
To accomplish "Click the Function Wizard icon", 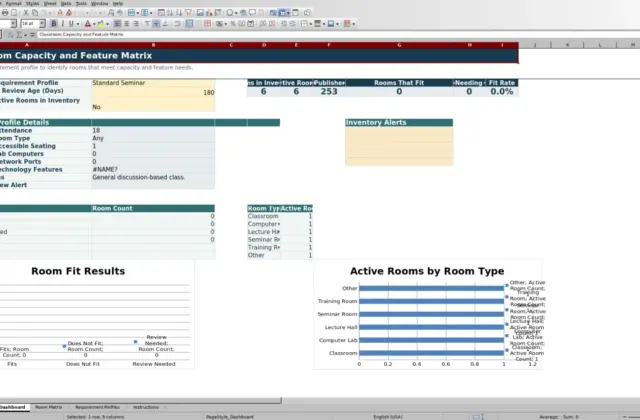I will (x=11, y=35).
